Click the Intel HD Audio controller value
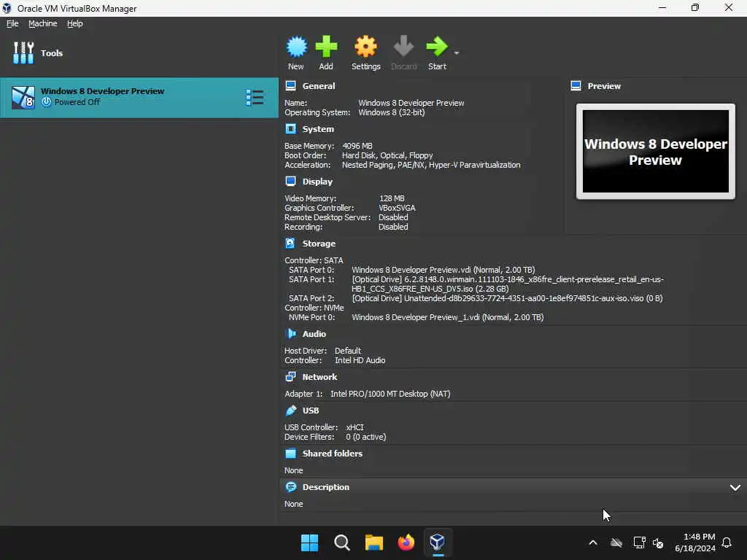The width and height of the screenshot is (747, 560). [360, 360]
